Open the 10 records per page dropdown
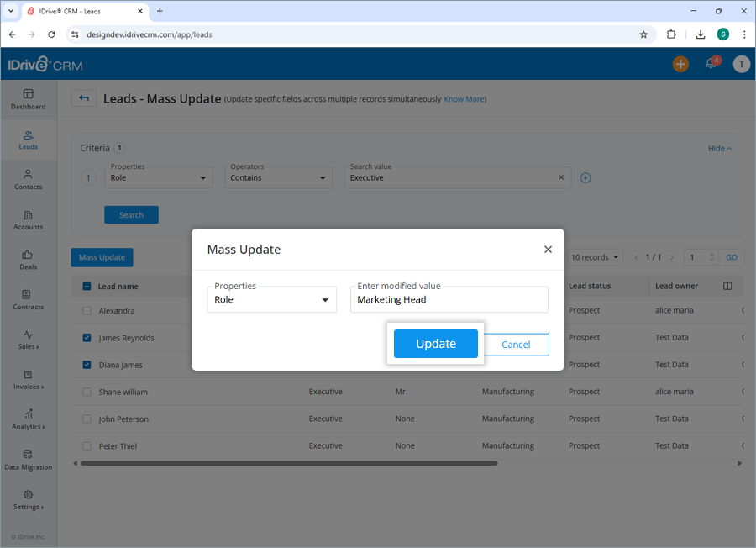756x548 pixels. (x=595, y=256)
